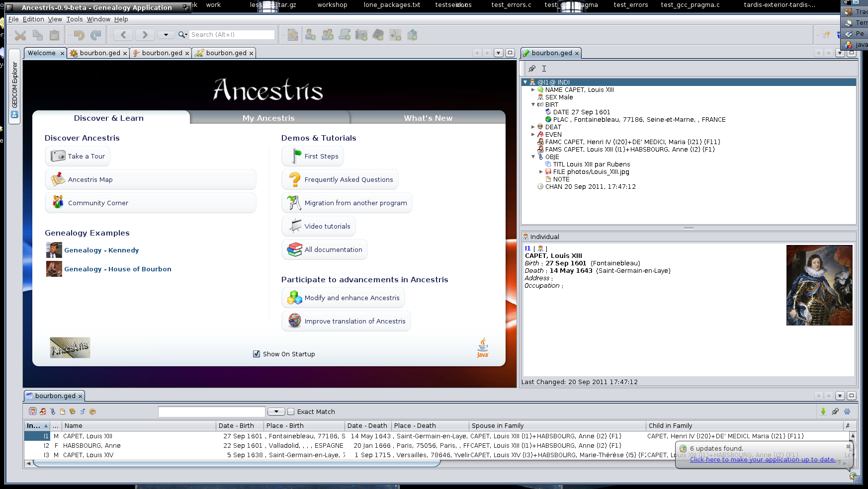Click the Cut scissors icon in toolbar
This screenshot has height=489, width=868.
20,35
